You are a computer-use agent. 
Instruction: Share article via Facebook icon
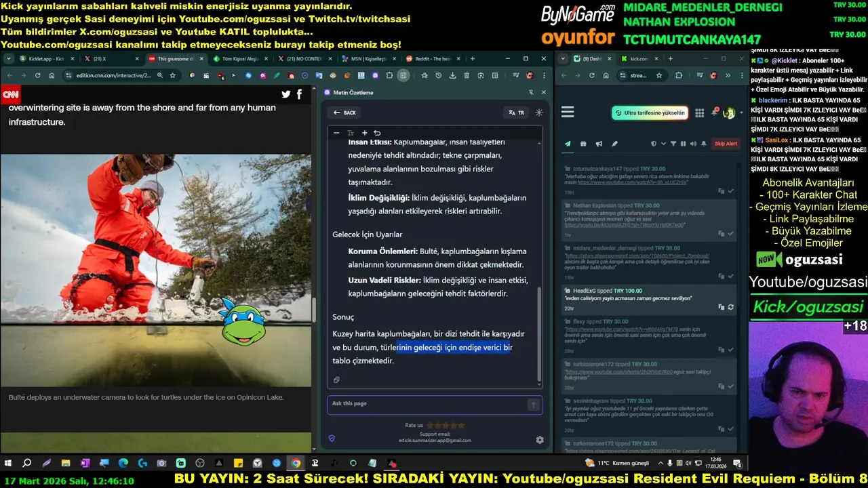pyautogui.click(x=299, y=95)
